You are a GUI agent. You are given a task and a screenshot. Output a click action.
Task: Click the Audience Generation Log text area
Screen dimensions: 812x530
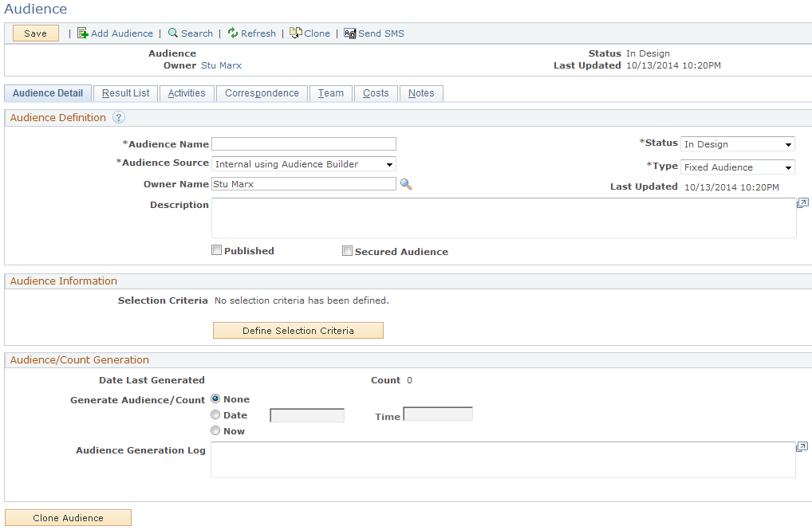click(503, 460)
